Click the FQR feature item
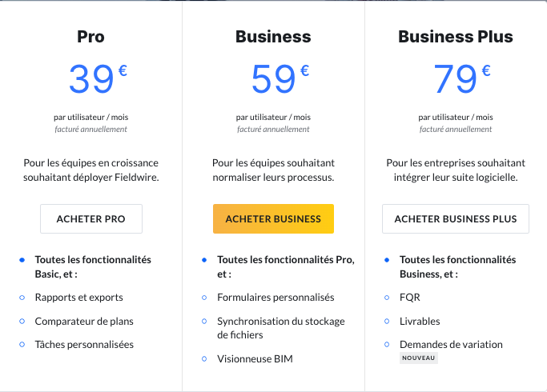 (x=409, y=297)
